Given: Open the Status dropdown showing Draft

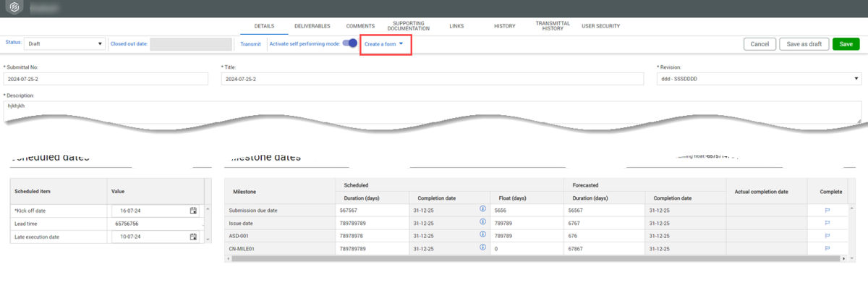Looking at the screenshot, I should 64,43.
